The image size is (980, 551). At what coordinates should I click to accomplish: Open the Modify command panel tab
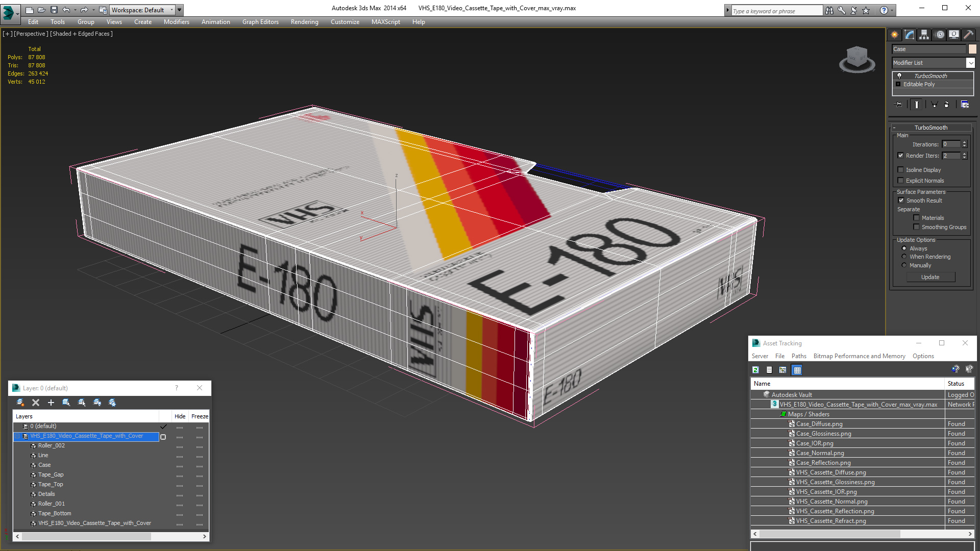click(x=909, y=35)
